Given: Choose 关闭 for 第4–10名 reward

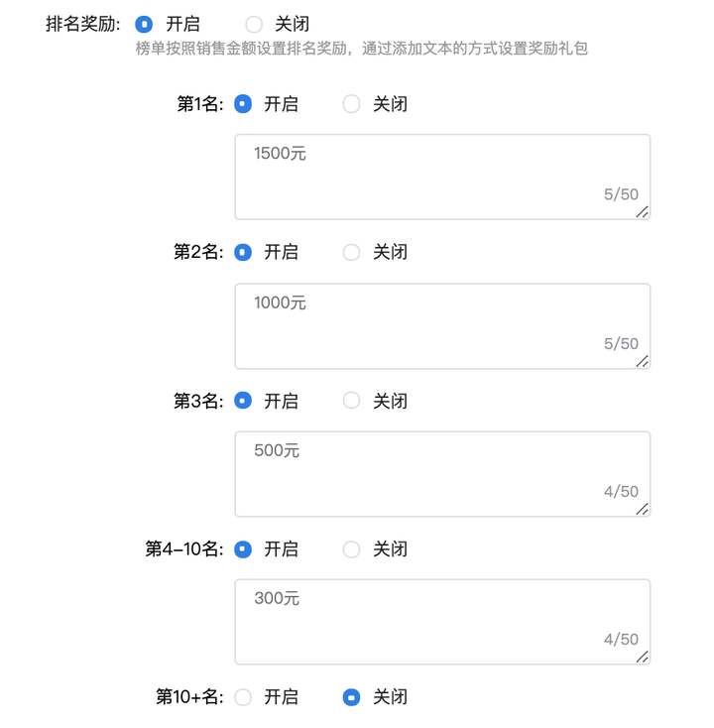Looking at the screenshot, I should click(351, 549).
